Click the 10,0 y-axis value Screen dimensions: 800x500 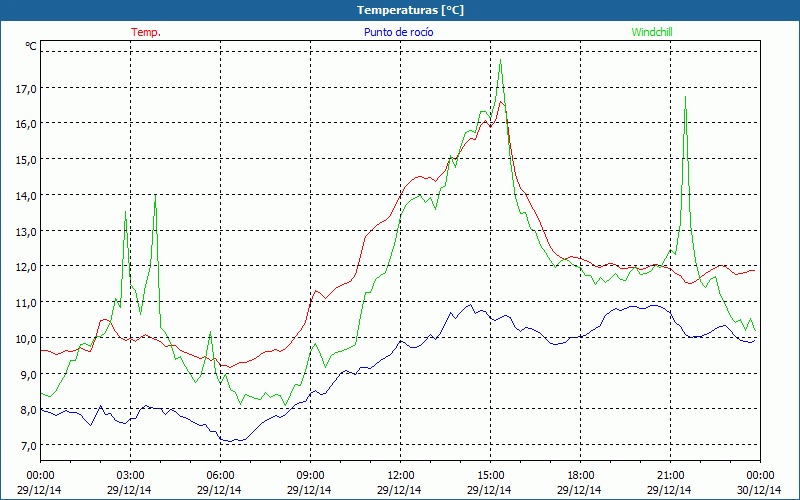coord(27,338)
